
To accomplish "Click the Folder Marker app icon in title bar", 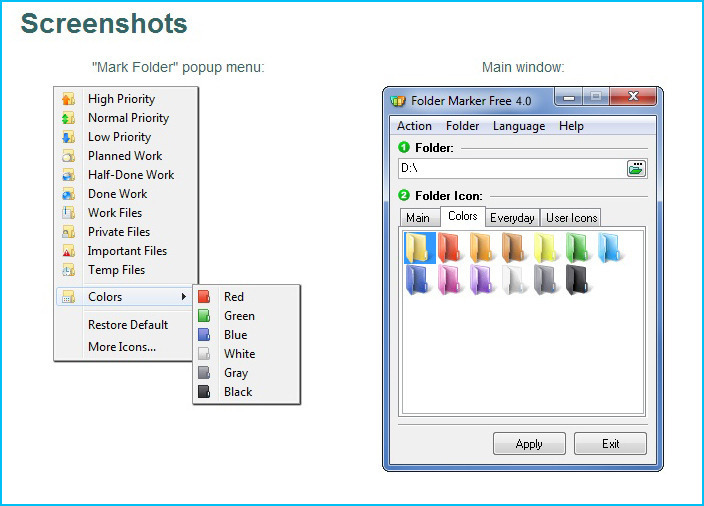I will point(398,101).
